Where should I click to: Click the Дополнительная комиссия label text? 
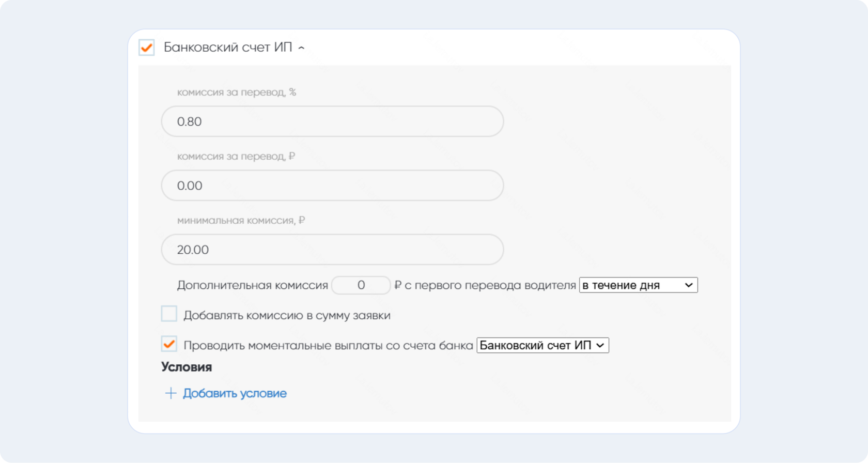pyautogui.click(x=252, y=285)
